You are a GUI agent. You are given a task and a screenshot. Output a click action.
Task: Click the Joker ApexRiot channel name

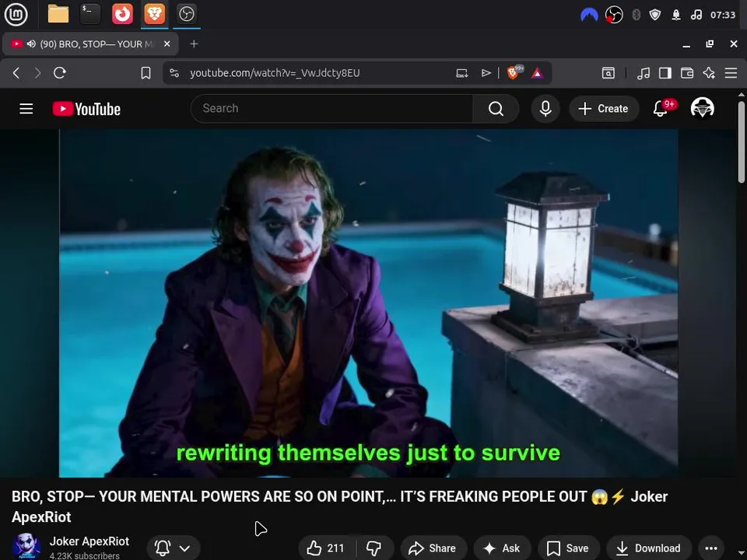tap(89, 541)
